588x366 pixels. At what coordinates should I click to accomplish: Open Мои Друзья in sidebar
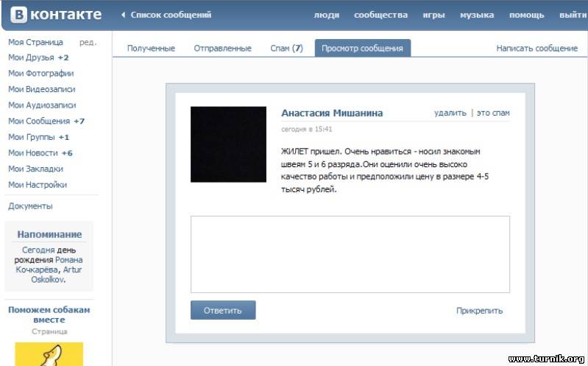point(30,57)
